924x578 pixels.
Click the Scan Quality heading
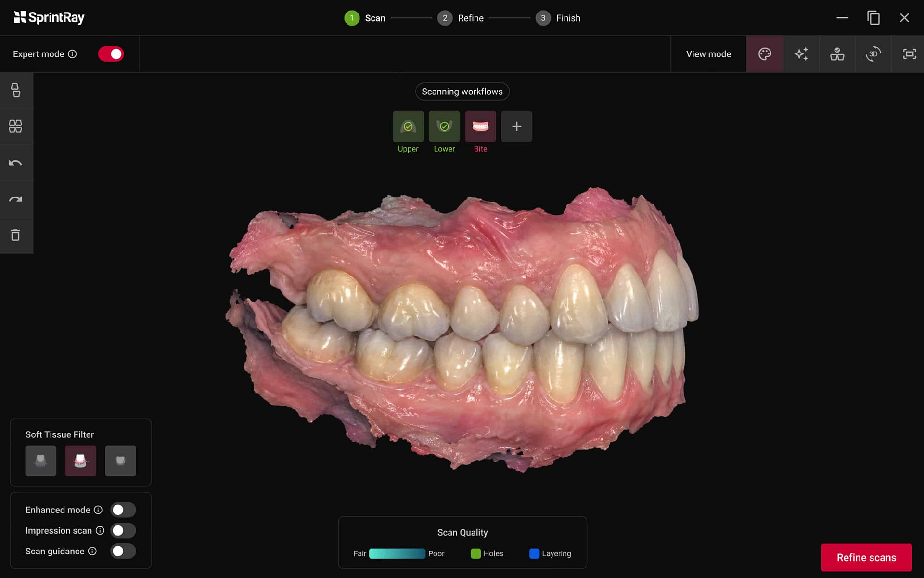(462, 532)
